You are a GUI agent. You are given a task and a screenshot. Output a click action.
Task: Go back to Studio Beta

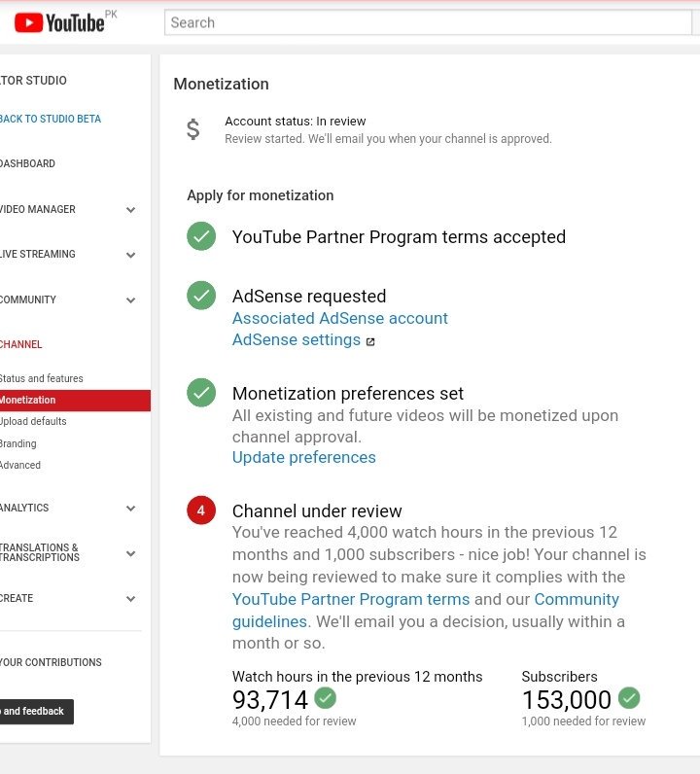coord(51,119)
